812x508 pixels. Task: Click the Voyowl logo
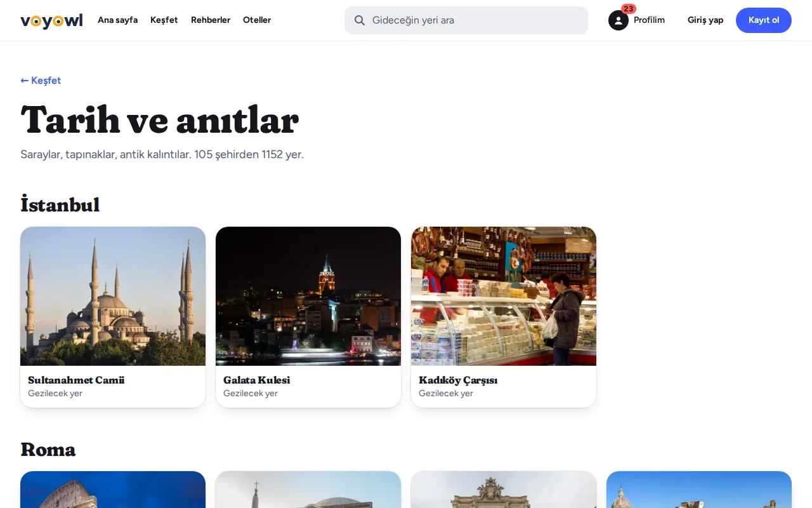tap(51, 20)
